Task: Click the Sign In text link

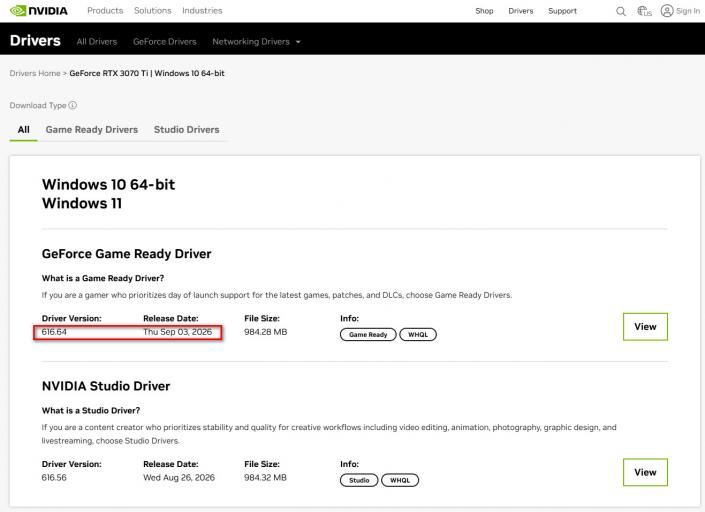Action: pyautogui.click(x=688, y=11)
